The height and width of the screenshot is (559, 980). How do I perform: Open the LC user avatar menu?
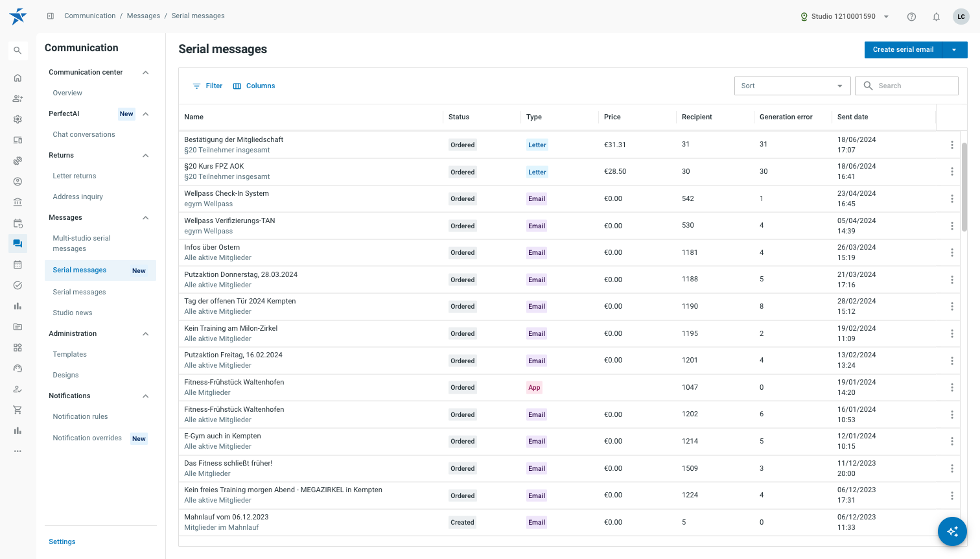tap(961, 17)
